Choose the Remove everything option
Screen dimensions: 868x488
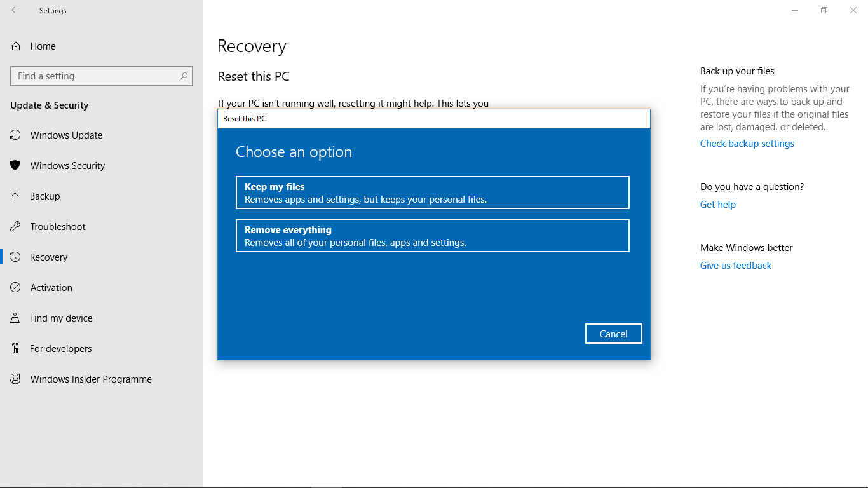click(x=433, y=236)
